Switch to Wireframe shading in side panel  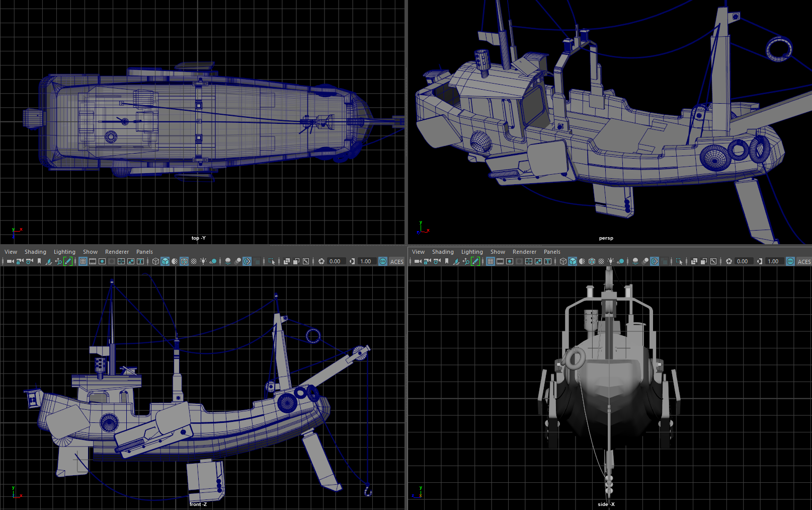tap(563, 261)
